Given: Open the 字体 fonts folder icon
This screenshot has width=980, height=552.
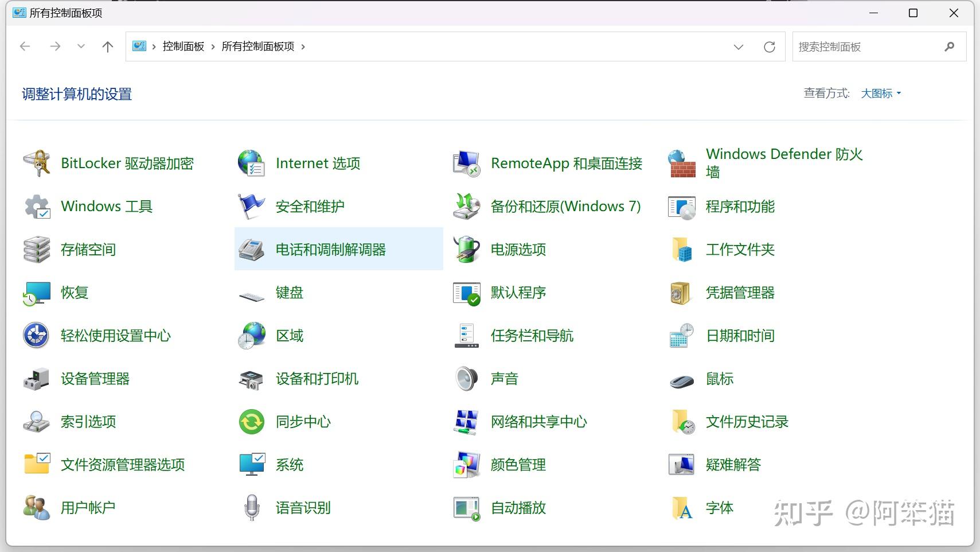Looking at the screenshot, I should [x=681, y=508].
